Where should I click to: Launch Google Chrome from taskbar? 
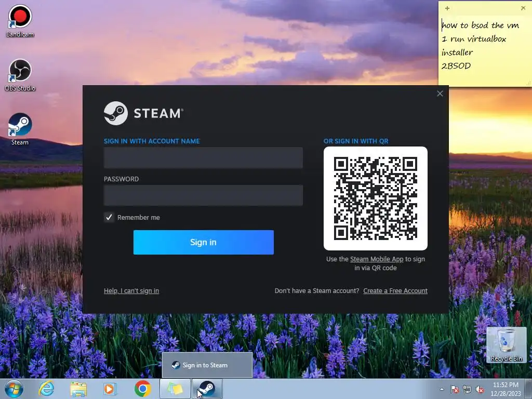coord(142,389)
